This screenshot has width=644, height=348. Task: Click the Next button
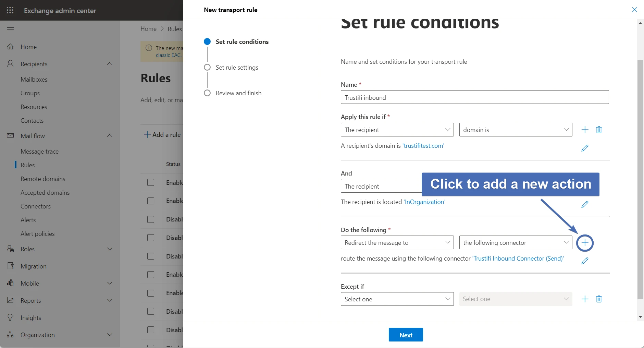(x=406, y=335)
